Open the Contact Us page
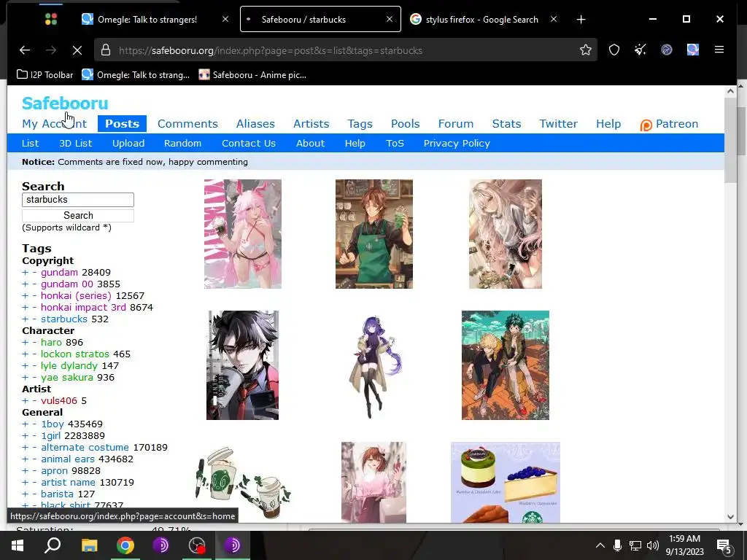Screen dimensions: 747x560 [x=249, y=144]
